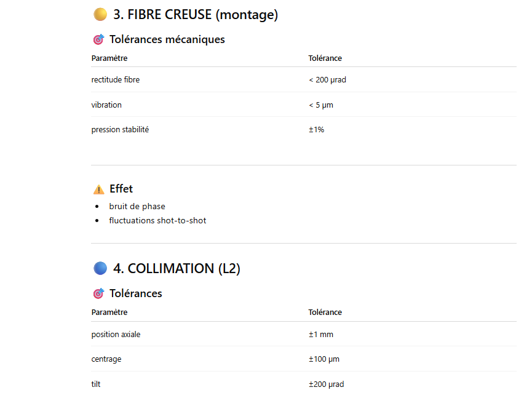Click the 'position axiale' parameter cell
The height and width of the screenshot is (398, 532).
tap(116, 334)
